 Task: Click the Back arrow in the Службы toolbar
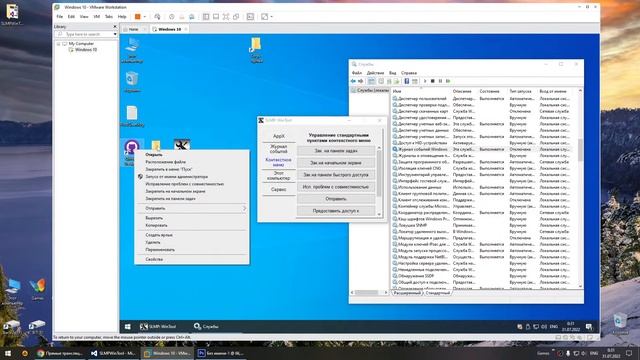(x=353, y=81)
